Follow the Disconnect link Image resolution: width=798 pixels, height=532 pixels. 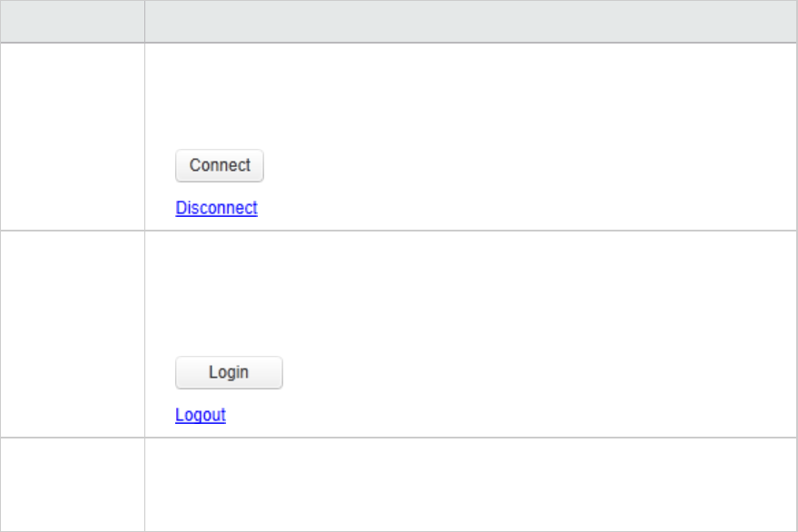[x=216, y=208]
